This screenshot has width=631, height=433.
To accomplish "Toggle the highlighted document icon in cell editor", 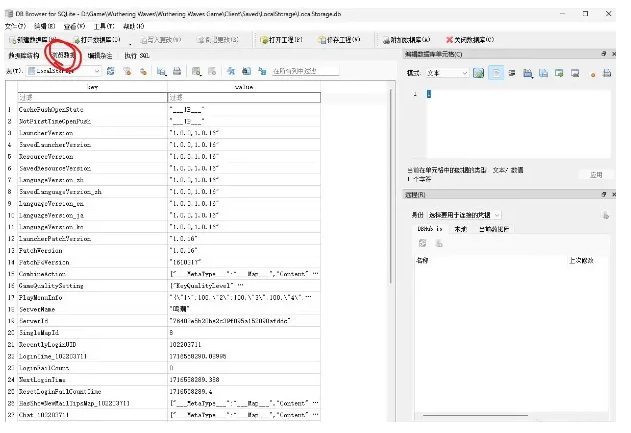I will 496,73.
